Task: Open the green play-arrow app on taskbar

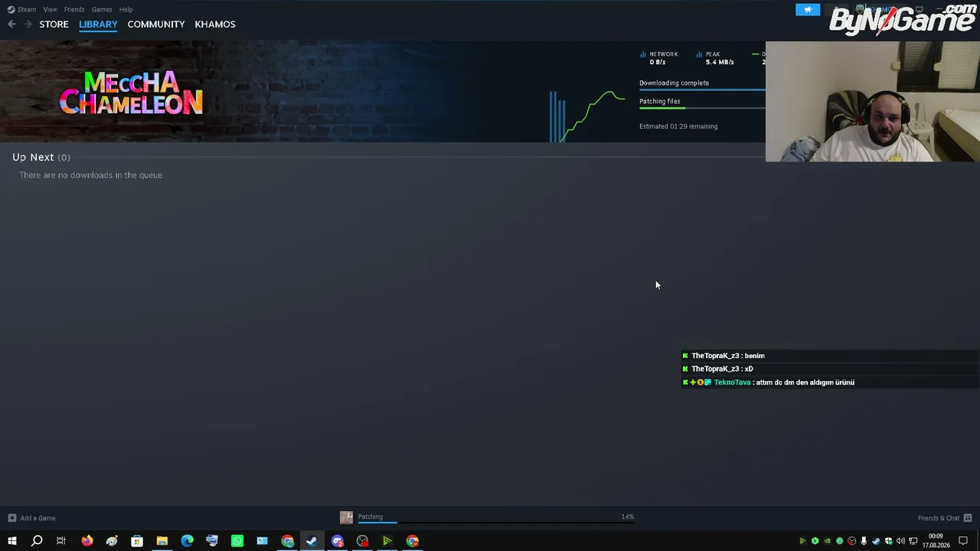Action: [x=387, y=541]
